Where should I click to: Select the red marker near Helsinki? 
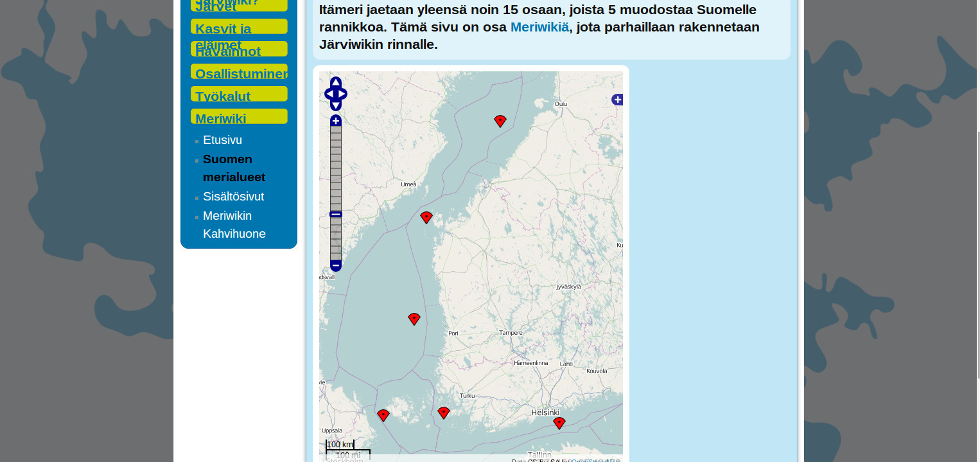point(559,423)
